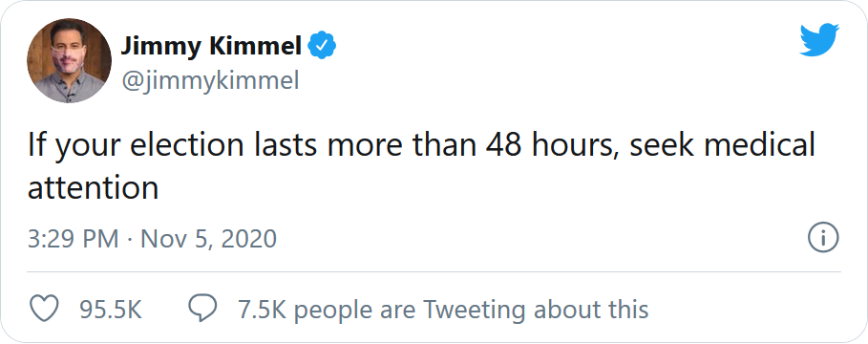Click the 95.5K likes count
This screenshot has height=344, width=868.
(x=111, y=309)
